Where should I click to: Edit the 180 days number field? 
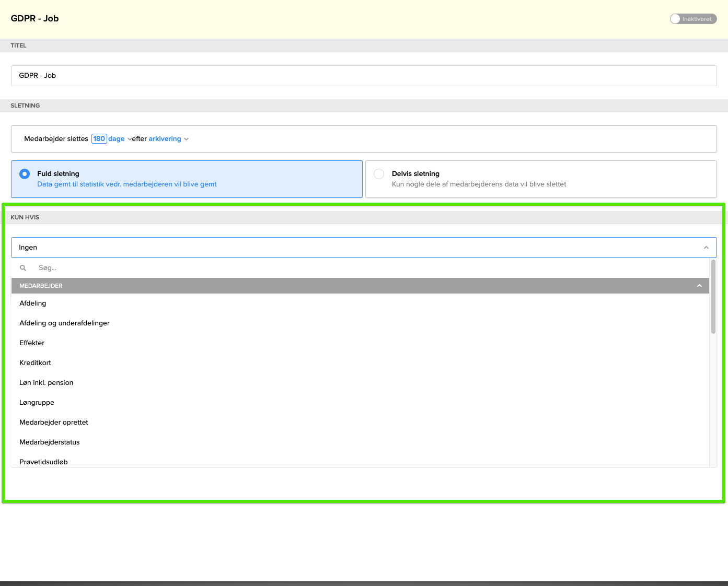pos(99,139)
